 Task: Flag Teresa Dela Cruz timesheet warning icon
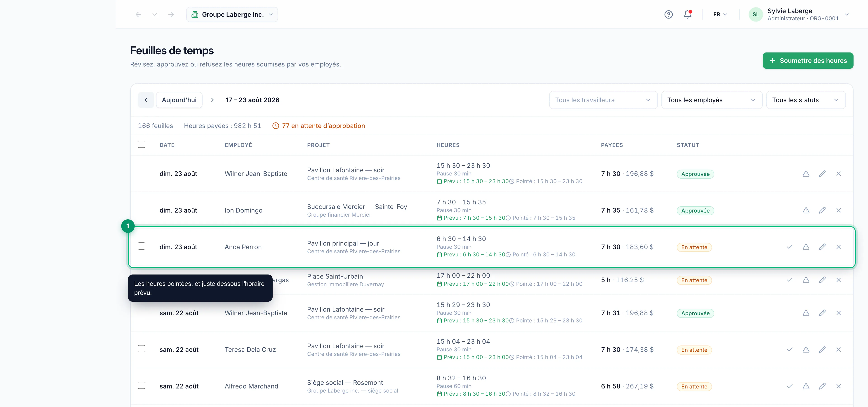point(806,350)
